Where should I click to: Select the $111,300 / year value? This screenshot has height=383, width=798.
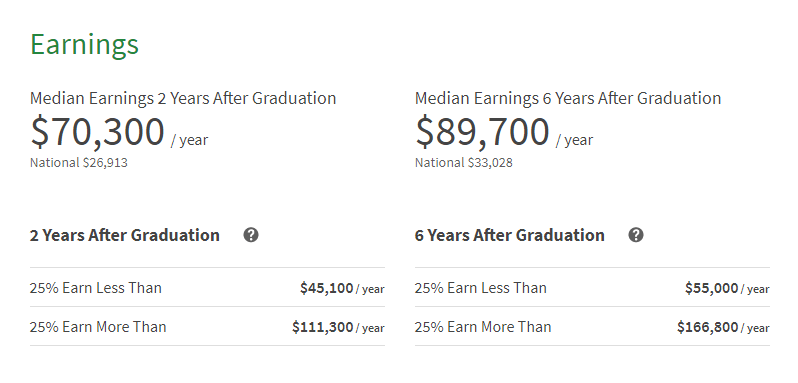(338, 327)
